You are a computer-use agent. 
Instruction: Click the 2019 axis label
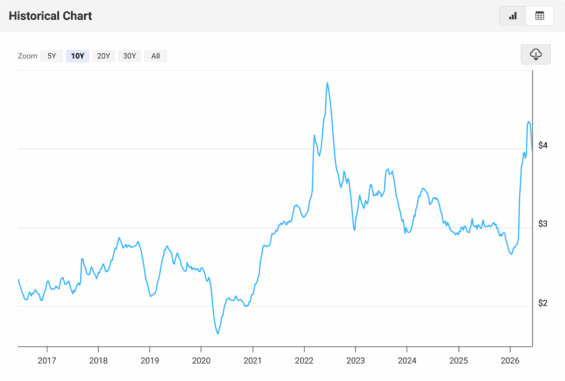pos(150,360)
